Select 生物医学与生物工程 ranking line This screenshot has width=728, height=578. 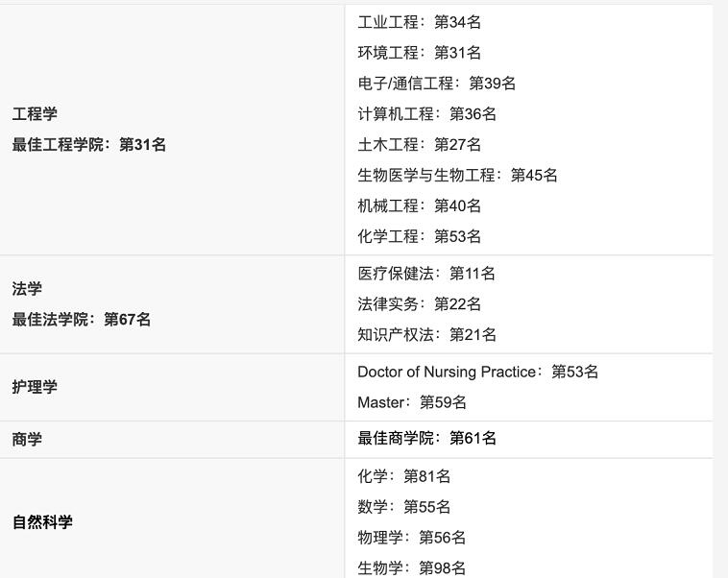(457, 176)
